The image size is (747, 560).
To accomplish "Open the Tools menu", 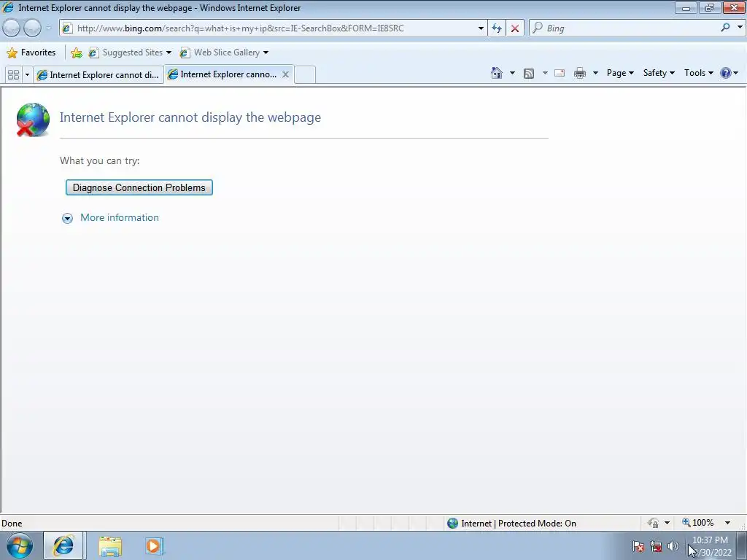I will (x=698, y=73).
